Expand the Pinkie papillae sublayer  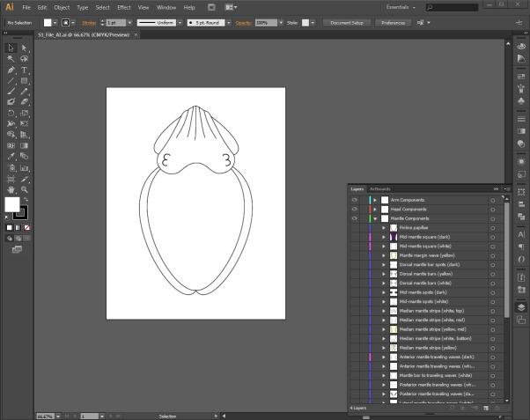pyautogui.click(x=384, y=227)
